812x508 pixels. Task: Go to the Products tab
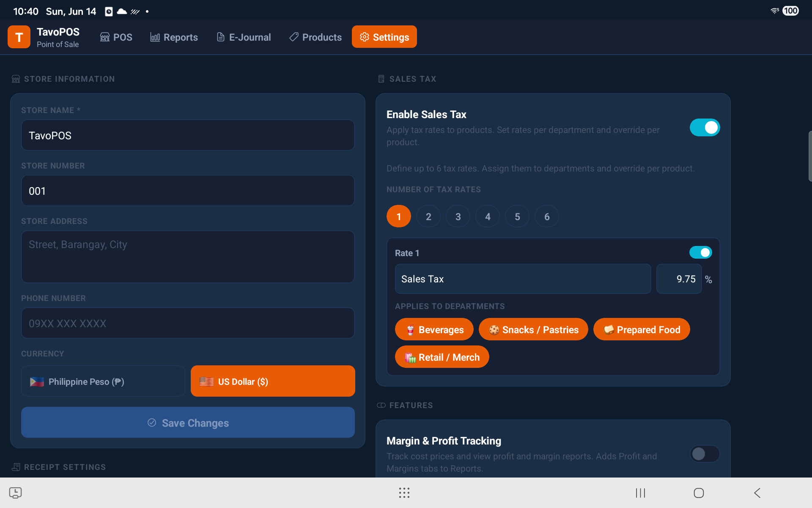click(x=315, y=37)
